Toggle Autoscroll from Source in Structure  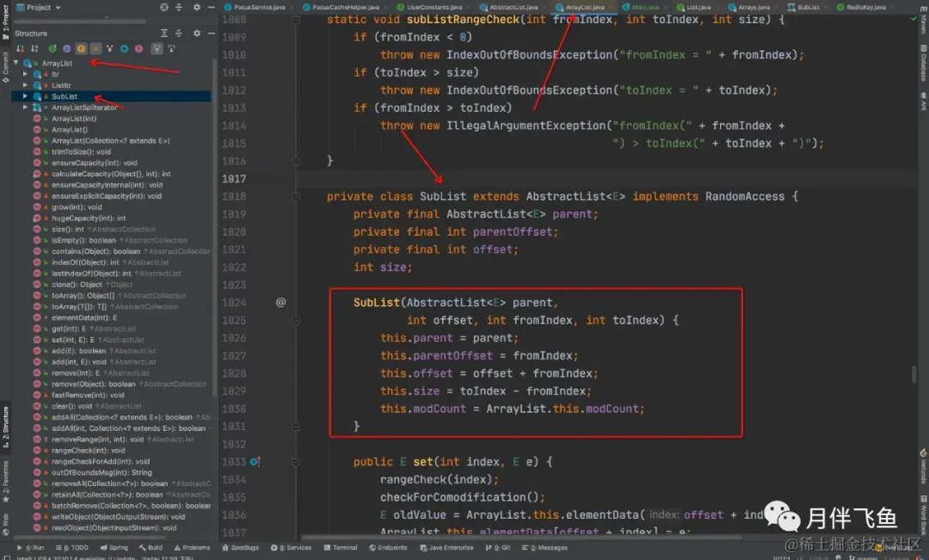(171, 48)
